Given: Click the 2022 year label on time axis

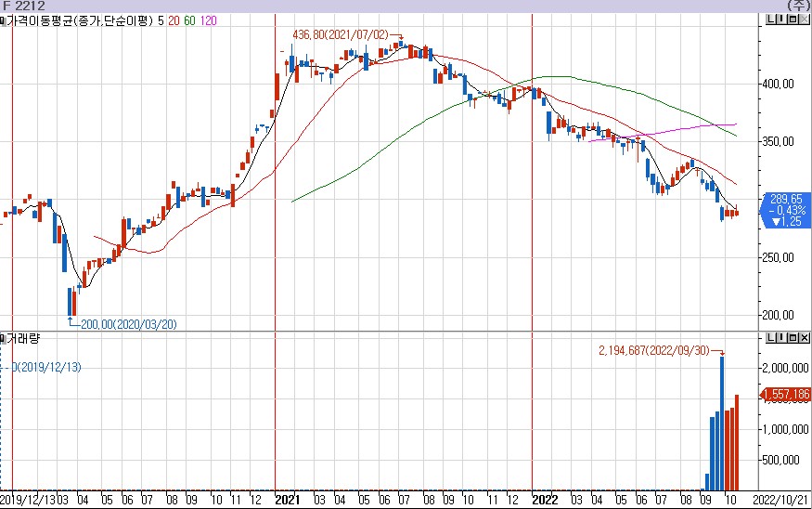Looking at the screenshot, I should [x=545, y=501].
